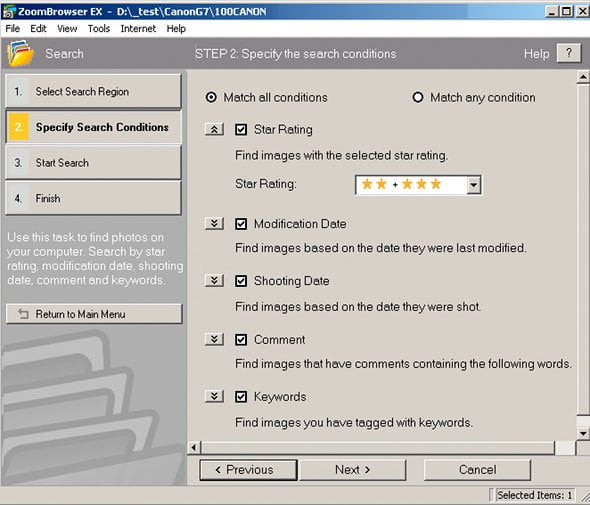The height and width of the screenshot is (505, 590).
Task: Uncheck the Shooting Date checkbox
Action: tap(241, 281)
